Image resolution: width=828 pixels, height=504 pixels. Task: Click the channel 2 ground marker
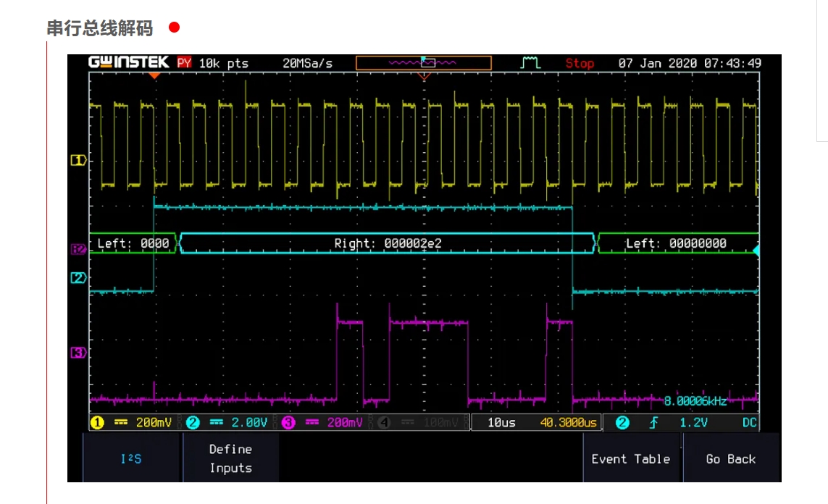tap(78, 278)
